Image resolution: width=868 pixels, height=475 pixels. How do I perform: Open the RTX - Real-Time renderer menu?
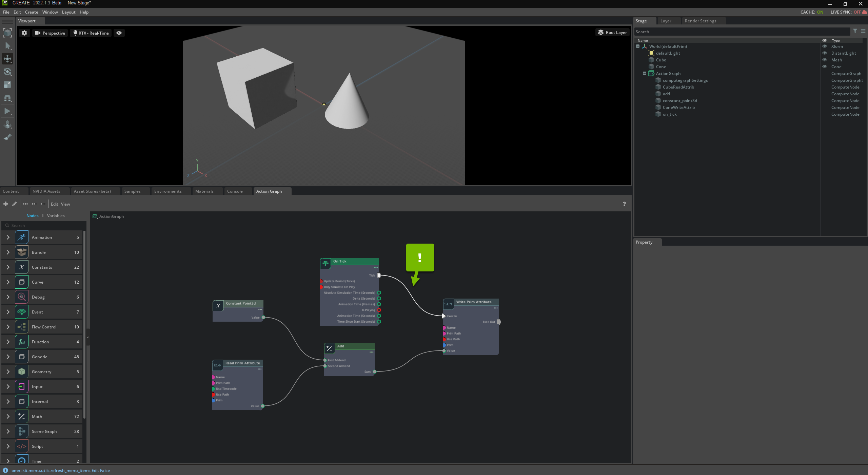pos(91,33)
